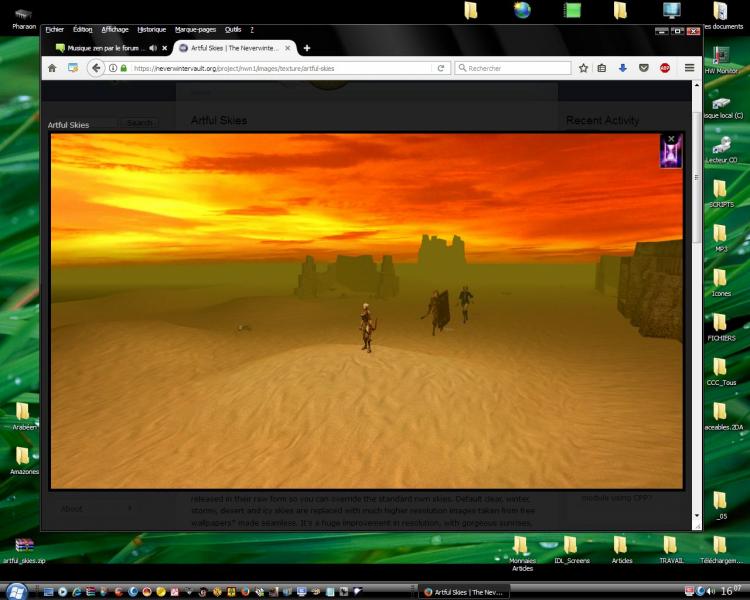Click the Search button beside Artful Skies
The image size is (750, 600).
click(x=140, y=123)
